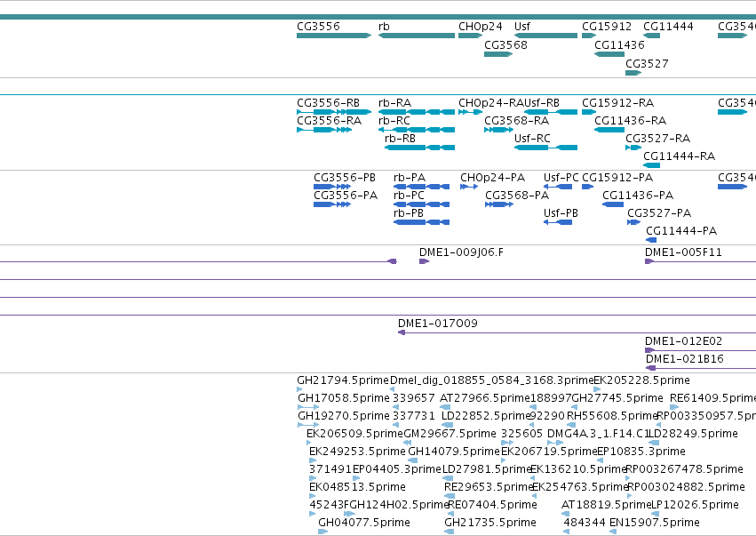756x536 pixels.
Task: Click the rb-PB protein label
Action: click(x=409, y=213)
